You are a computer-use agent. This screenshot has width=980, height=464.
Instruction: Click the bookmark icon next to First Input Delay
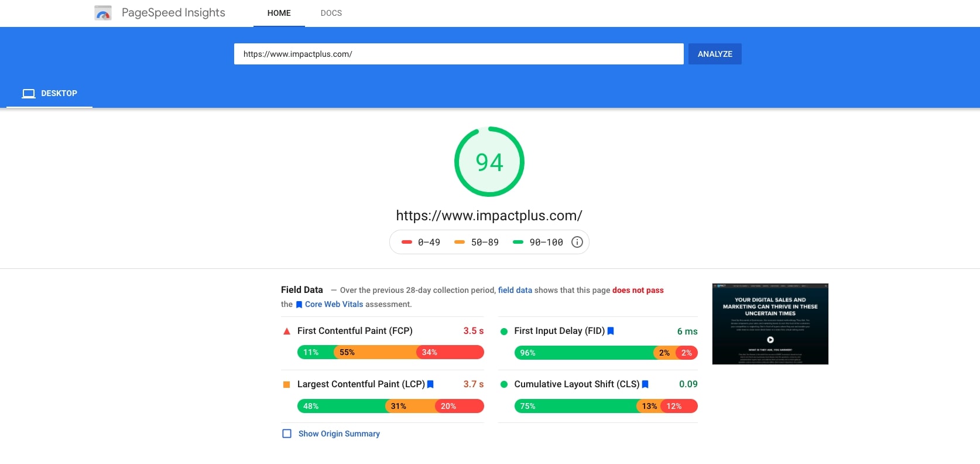tap(611, 331)
